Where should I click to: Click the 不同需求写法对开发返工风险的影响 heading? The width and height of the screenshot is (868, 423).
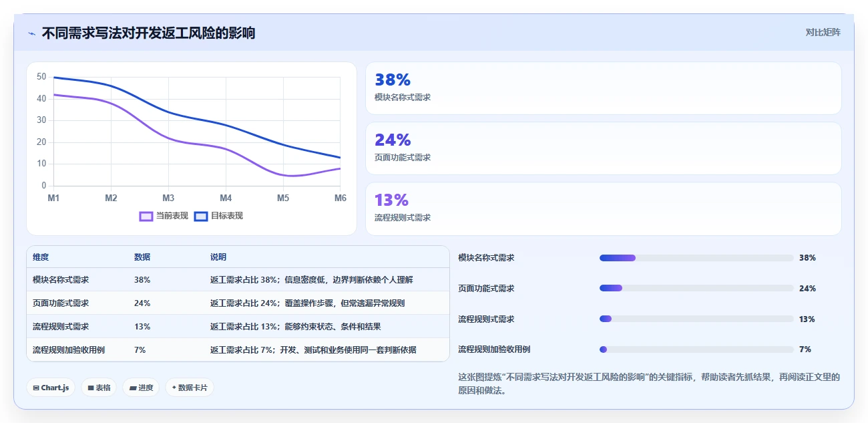[148, 33]
